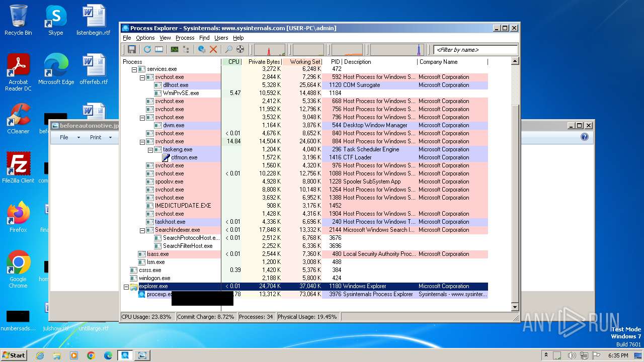Select Firefox desktop icon
644x362 pixels.
click(x=18, y=217)
